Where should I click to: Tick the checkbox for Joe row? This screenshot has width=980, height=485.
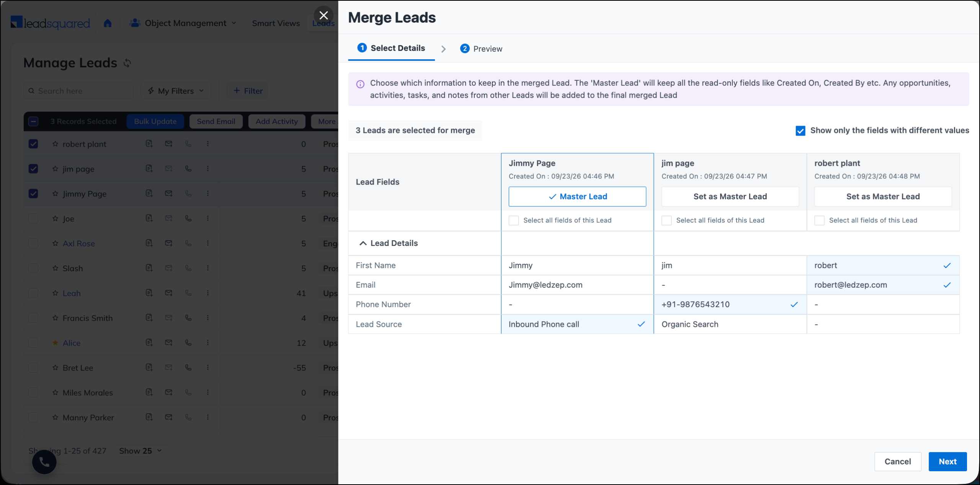click(33, 218)
